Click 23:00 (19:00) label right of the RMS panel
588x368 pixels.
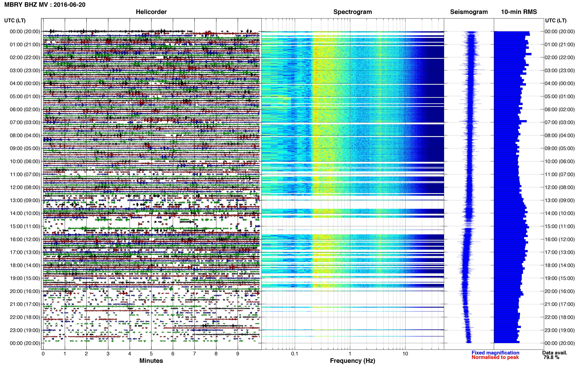(x=560, y=330)
